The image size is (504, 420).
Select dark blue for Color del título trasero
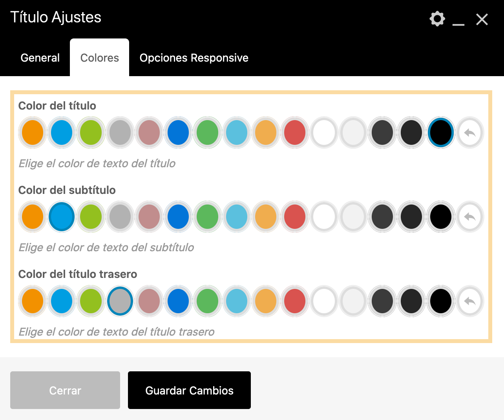coord(178,301)
